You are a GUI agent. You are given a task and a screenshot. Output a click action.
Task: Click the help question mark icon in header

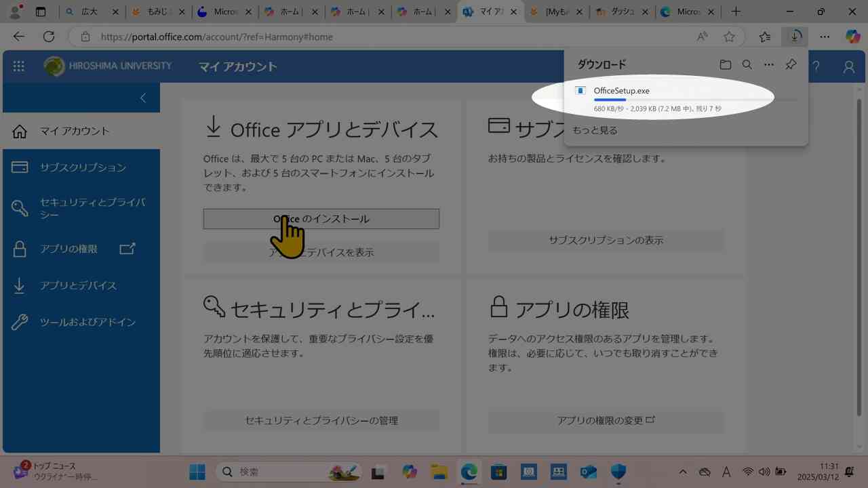click(816, 66)
